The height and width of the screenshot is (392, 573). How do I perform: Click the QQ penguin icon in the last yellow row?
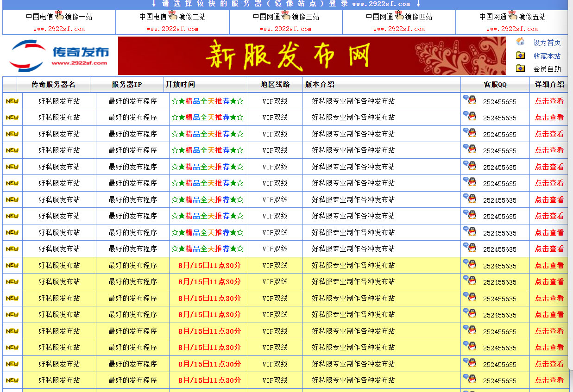pyautogui.click(x=472, y=380)
